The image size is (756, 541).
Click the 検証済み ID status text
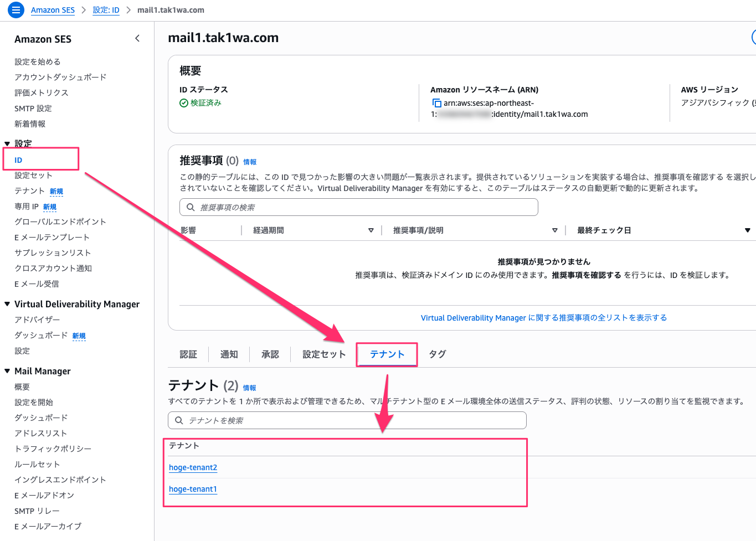point(206,103)
